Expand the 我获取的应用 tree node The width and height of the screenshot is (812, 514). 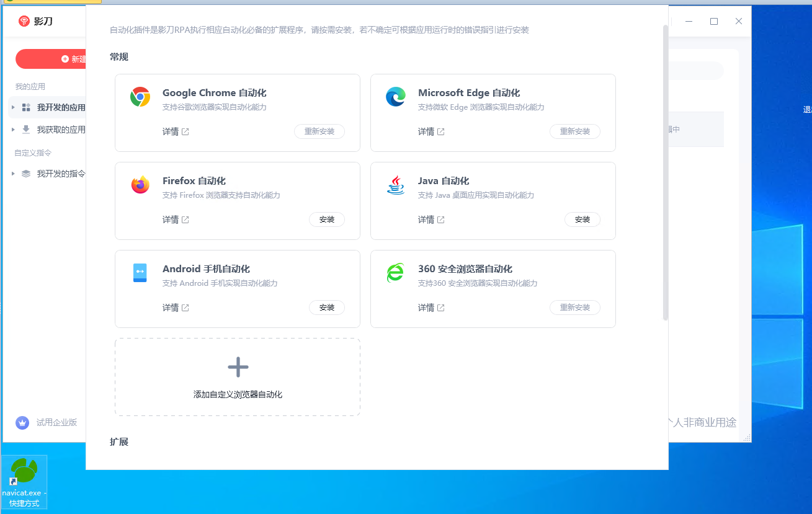(13, 130)
